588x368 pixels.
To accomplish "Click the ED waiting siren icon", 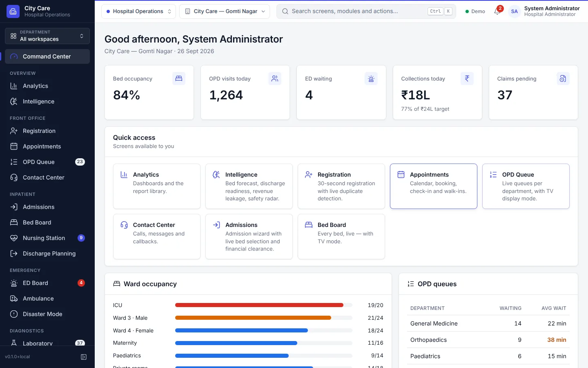I will [371, 79].
